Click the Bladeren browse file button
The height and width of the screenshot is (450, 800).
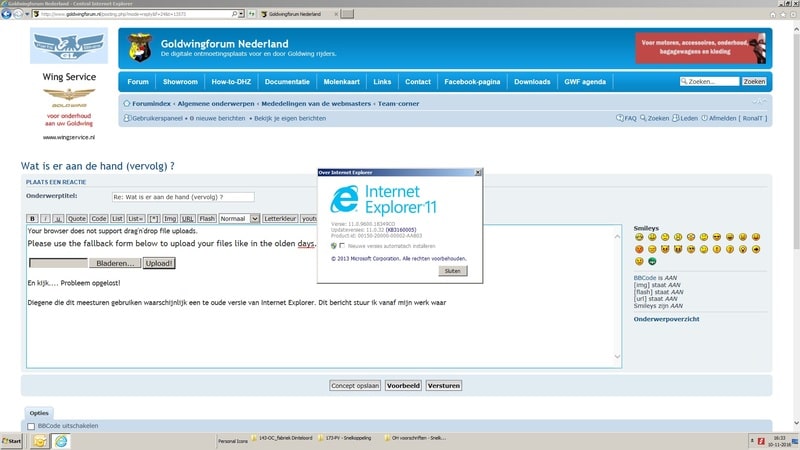point(115,263)
